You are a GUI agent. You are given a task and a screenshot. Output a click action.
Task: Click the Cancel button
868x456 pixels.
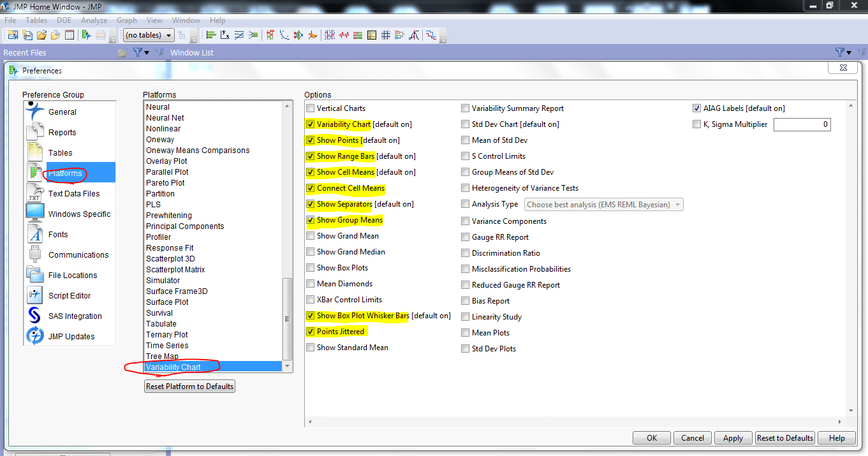[693, 438]
